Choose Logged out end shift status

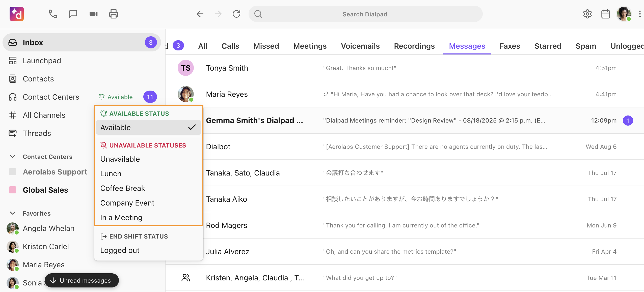[x=148, y=250]
